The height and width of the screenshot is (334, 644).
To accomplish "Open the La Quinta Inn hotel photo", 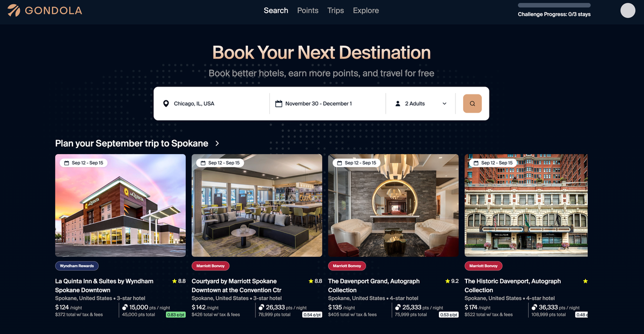I will tap(120, 206).
